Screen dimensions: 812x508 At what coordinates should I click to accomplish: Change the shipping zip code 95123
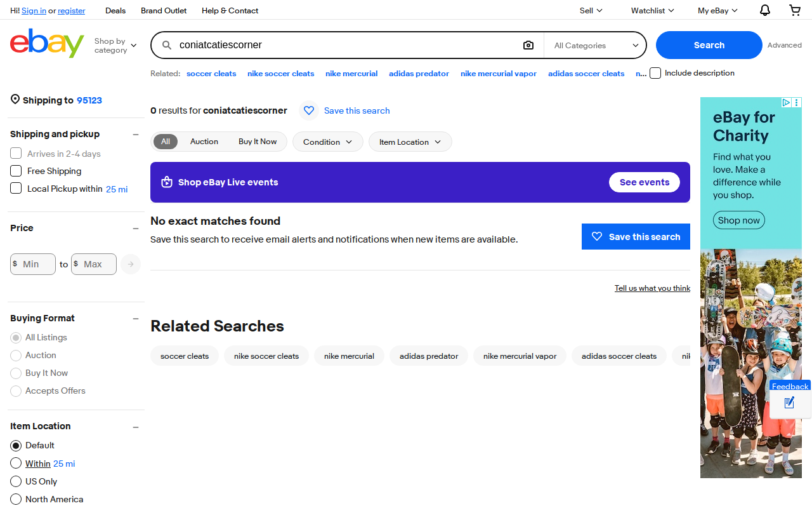(89, 100)
